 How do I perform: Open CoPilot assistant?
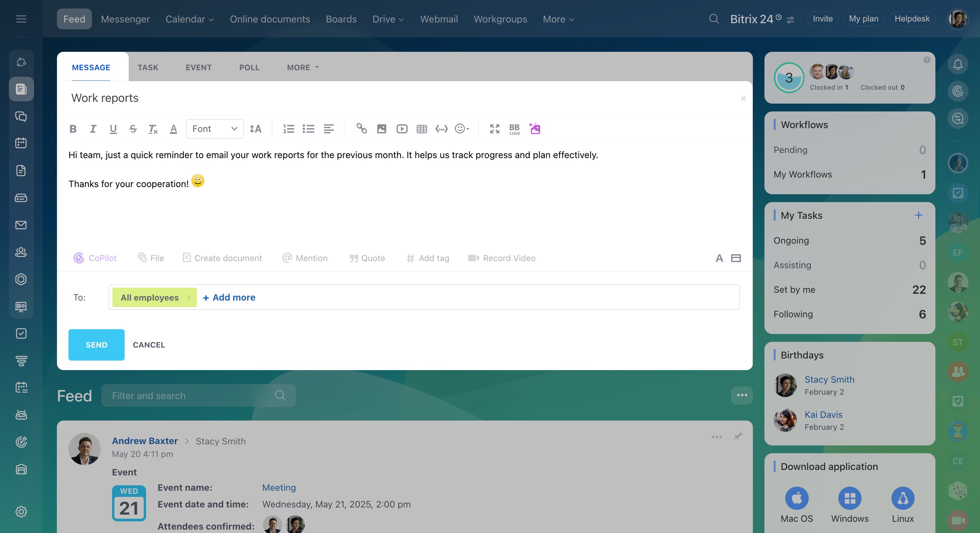(95, 258)
